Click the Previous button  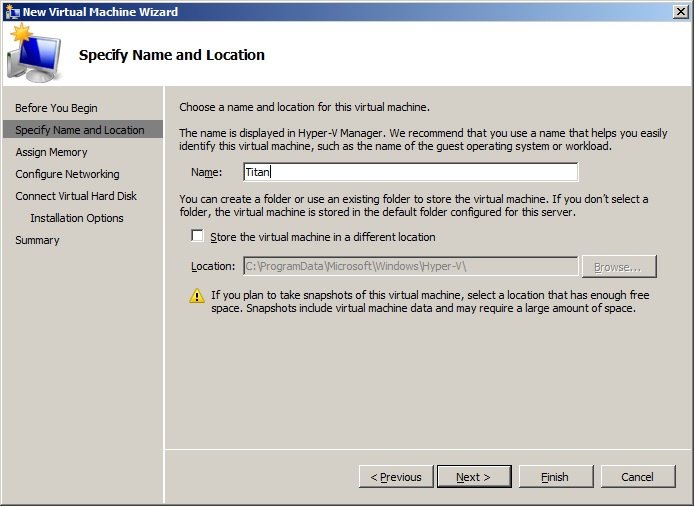click(x=396, y=477)
